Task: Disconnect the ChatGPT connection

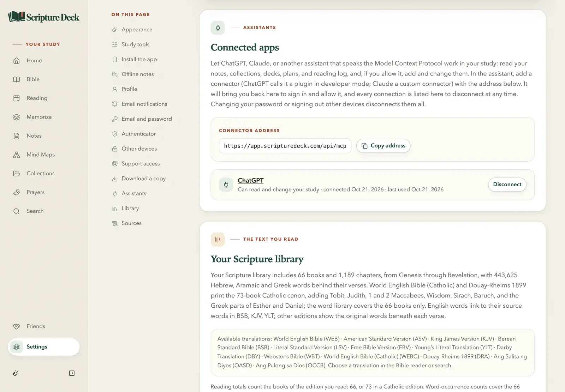Action: coord(507,185)
